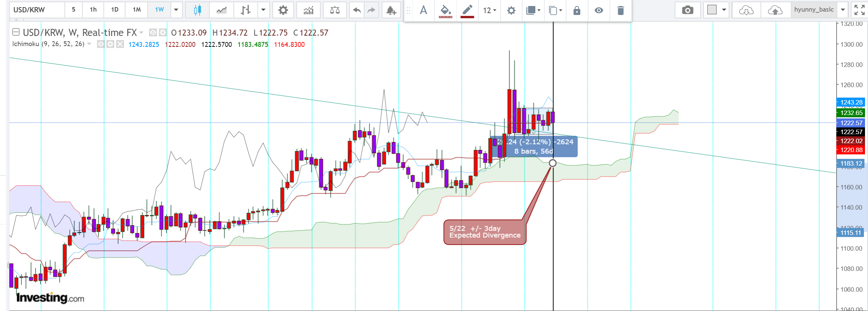Click the hyunny_basic layout name
The height and width of the screenshot is (311, 868).
tap(814, 10)
